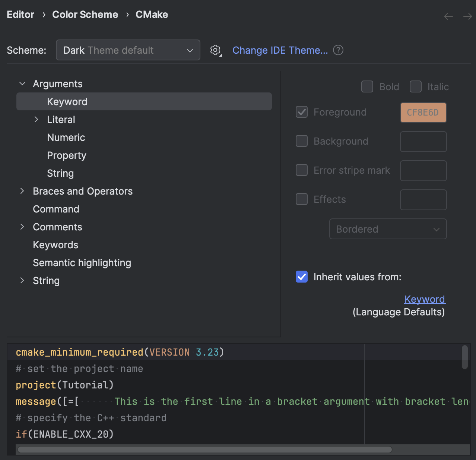Image resolution: width=476 pixels, height=460 pixels.
Task: Click the Editor breadcrumb
Action: [20, 14]
